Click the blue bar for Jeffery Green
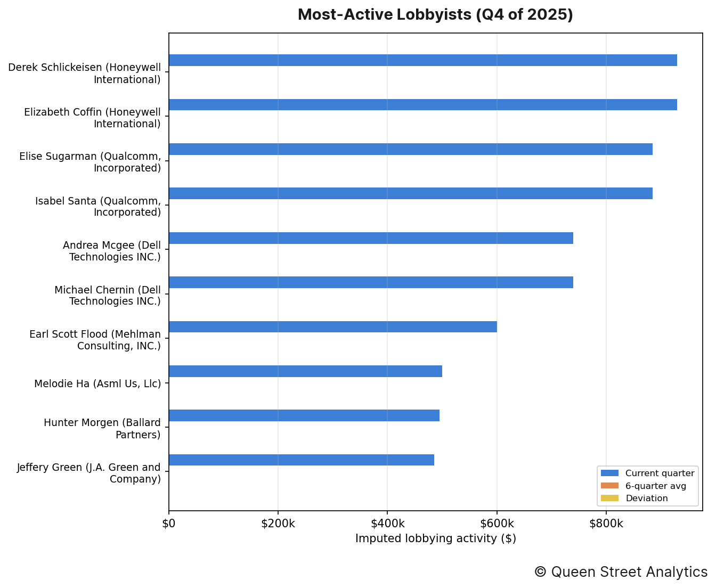 (302, 460)
